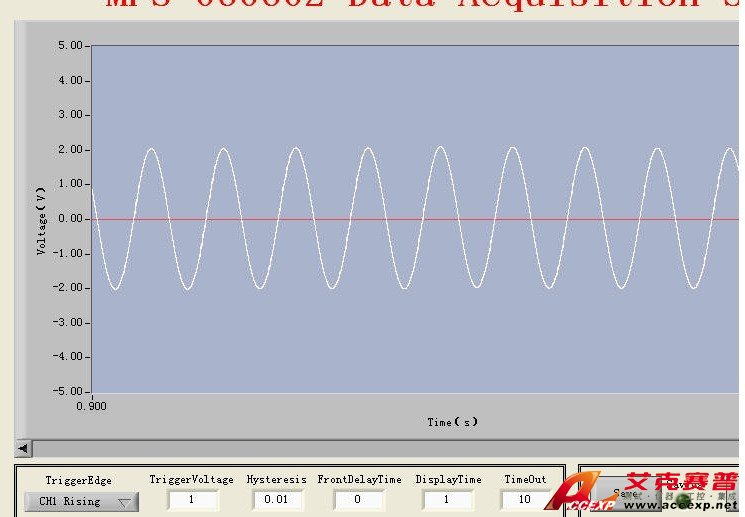
Task: Click the scrollbar left arrow button
Action: pos(24,448)
